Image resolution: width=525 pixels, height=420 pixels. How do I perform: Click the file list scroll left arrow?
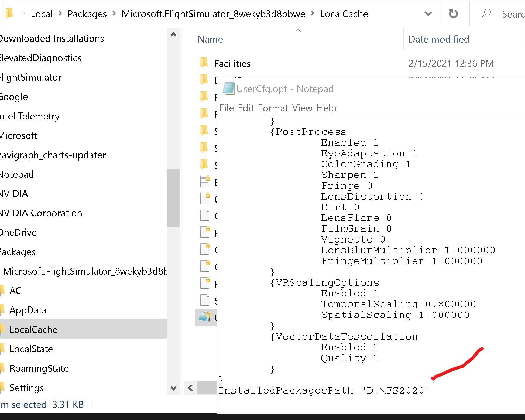(x=190, y=388)
